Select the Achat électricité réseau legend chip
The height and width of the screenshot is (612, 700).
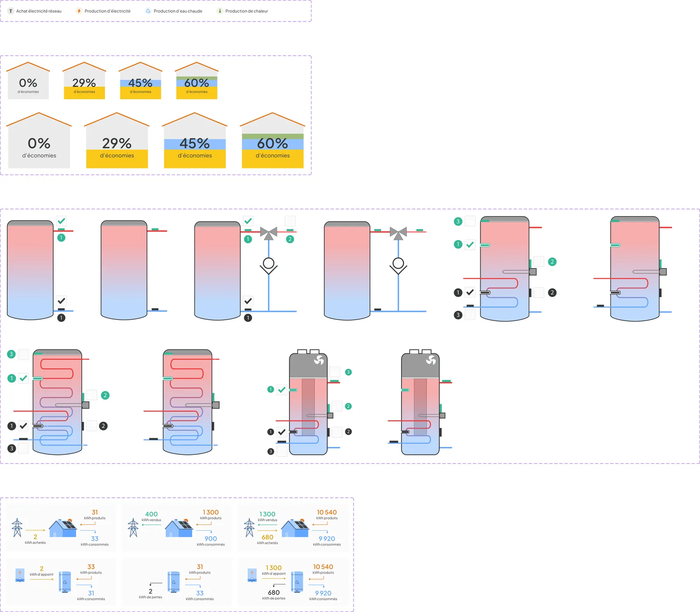35,11
